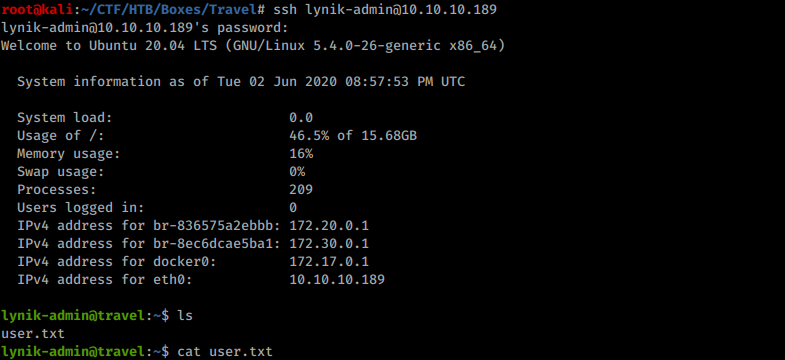Image resolution: width=785 pixels, height=360 pixels.
Task: Click the Welcome to Ubuntu 20.04 LTS line
Action: 253,46
